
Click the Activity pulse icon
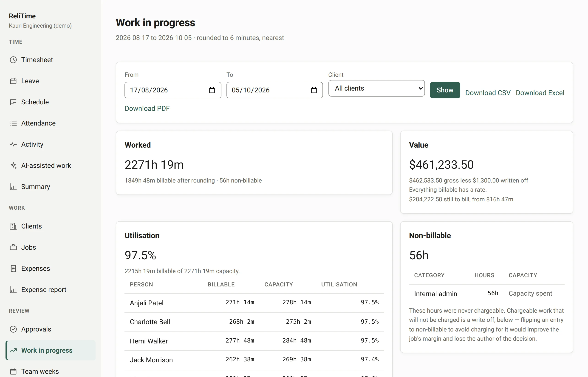tap(13, 144)
